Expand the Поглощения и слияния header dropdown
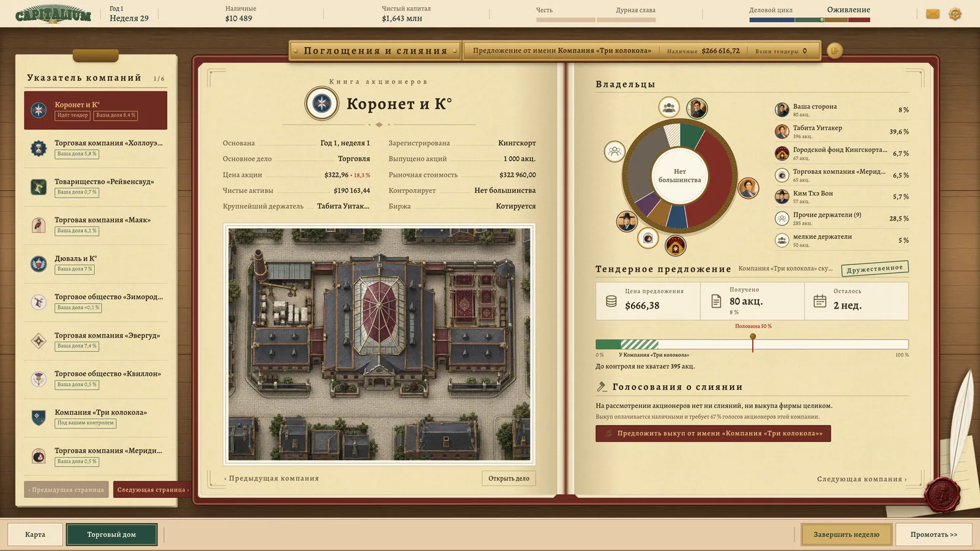The image size is (980, 551). coord(375,51)
